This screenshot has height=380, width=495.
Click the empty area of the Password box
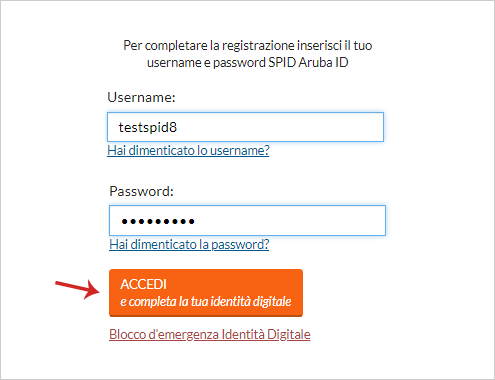click(290, 221)
